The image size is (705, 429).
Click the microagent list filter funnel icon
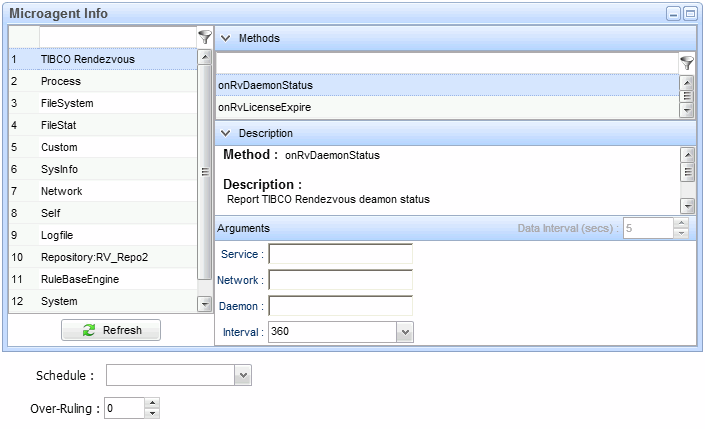205,37
